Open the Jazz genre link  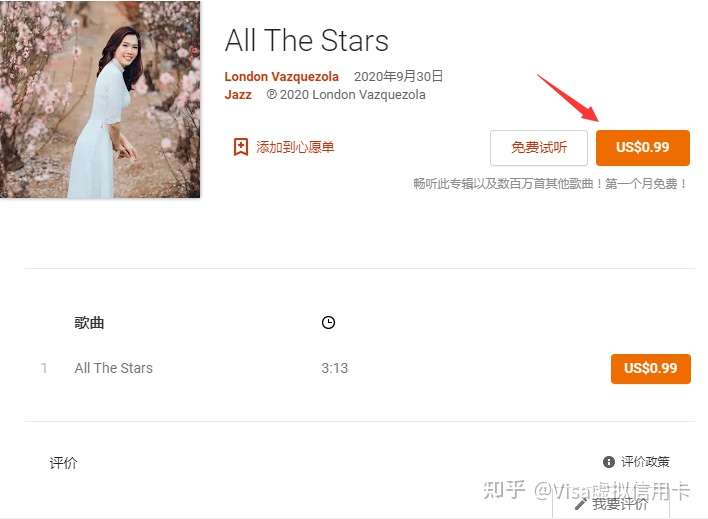click(238, 94)
